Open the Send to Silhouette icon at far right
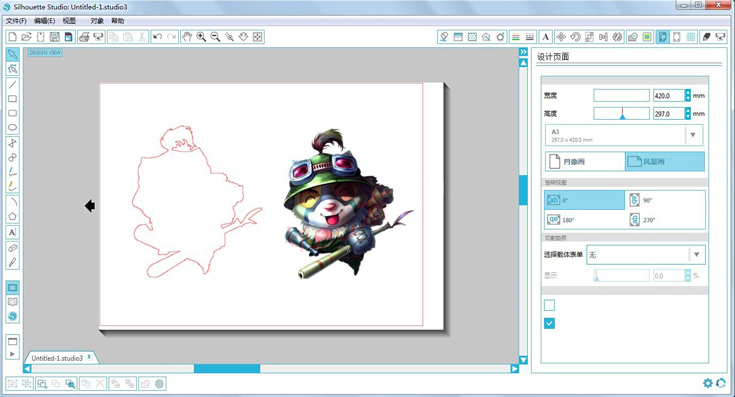Screen dimensions: 735x397 [x=720, y=37]
